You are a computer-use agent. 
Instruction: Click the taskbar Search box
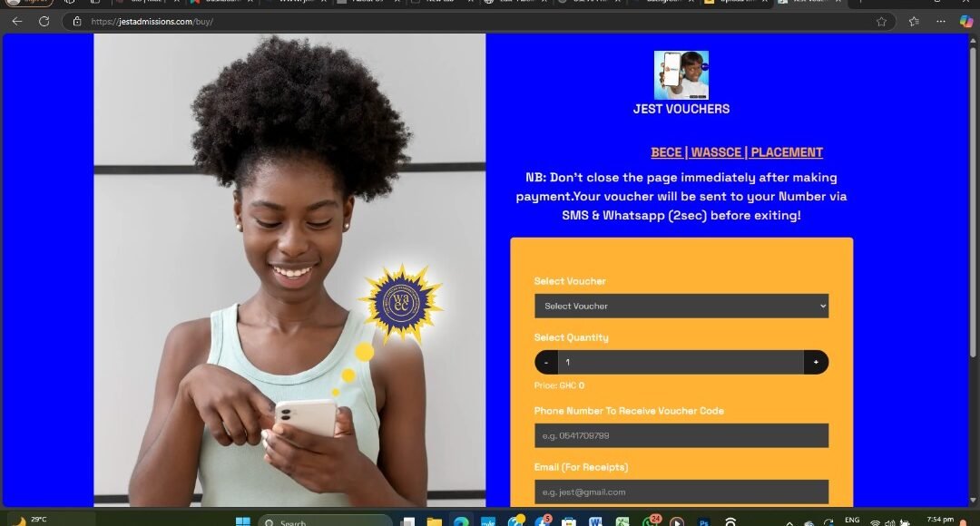[327, 521]
